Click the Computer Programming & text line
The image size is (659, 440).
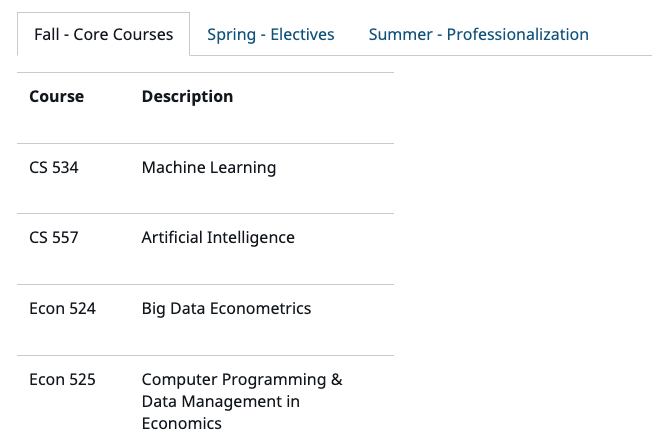[242, 380]
